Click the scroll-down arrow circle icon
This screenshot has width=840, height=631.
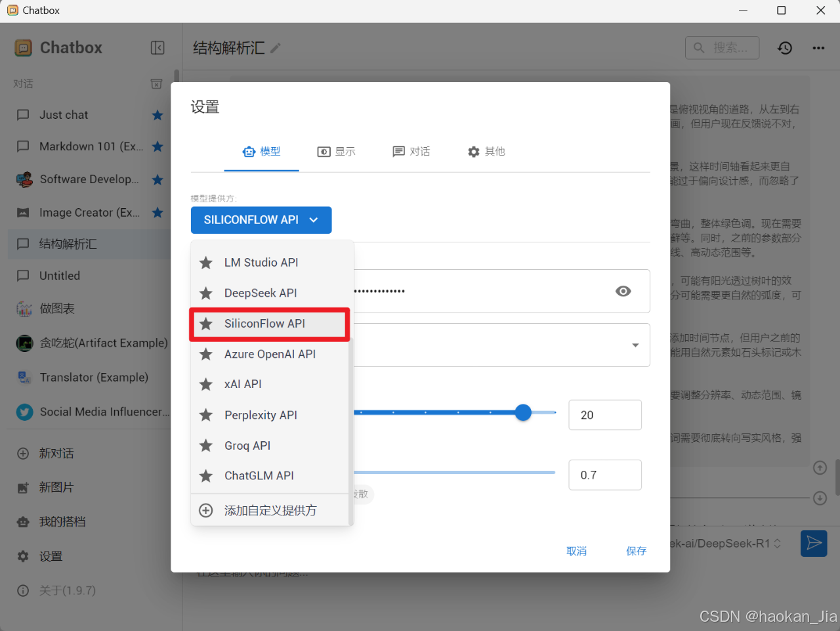coord(820,498)
